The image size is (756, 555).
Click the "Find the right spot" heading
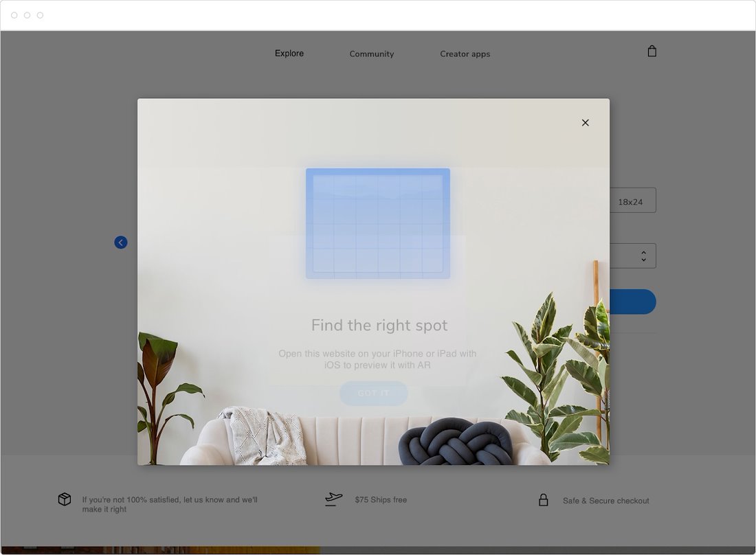pos(379,326)
